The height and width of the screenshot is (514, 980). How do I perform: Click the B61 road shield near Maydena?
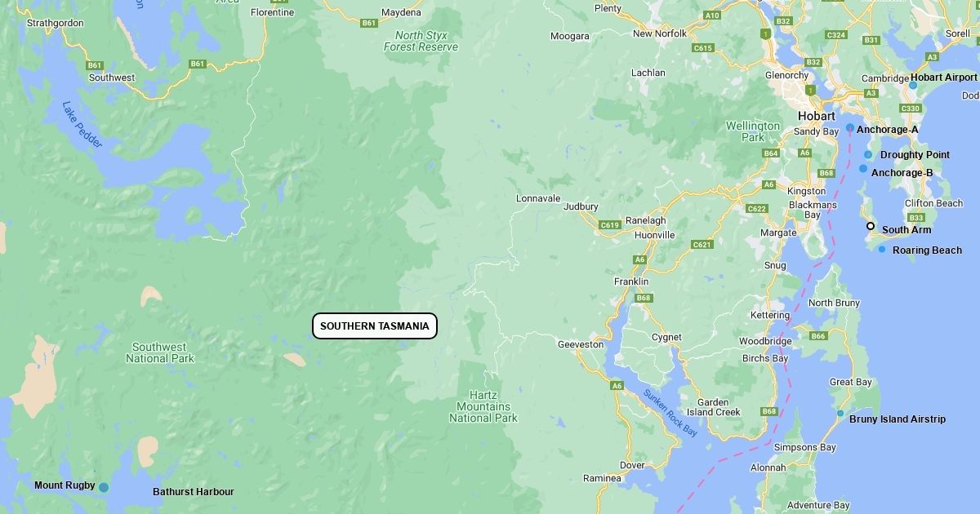click(368, 23)
